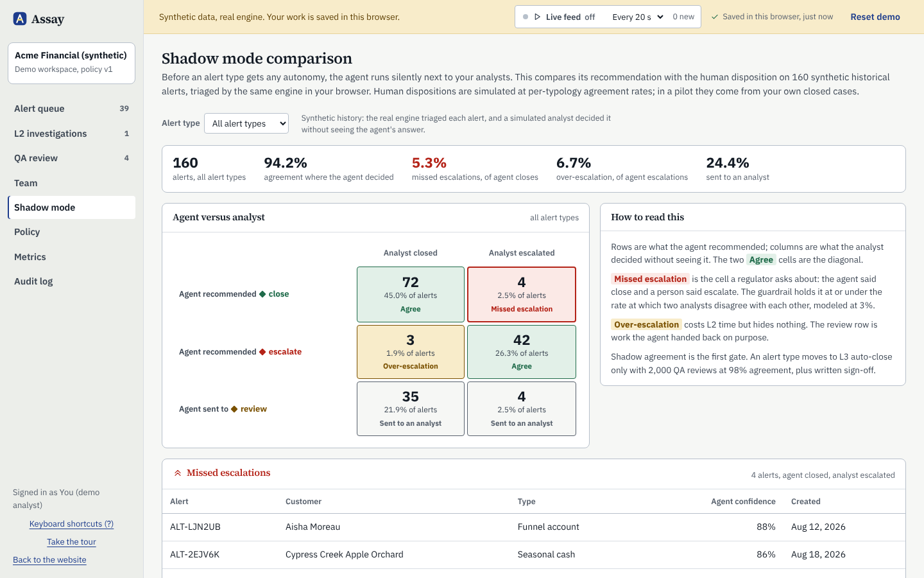Viewport: 924px width, 578px height.
Task: Click the Funnel account type cell
Action: [x=549, y=527]
